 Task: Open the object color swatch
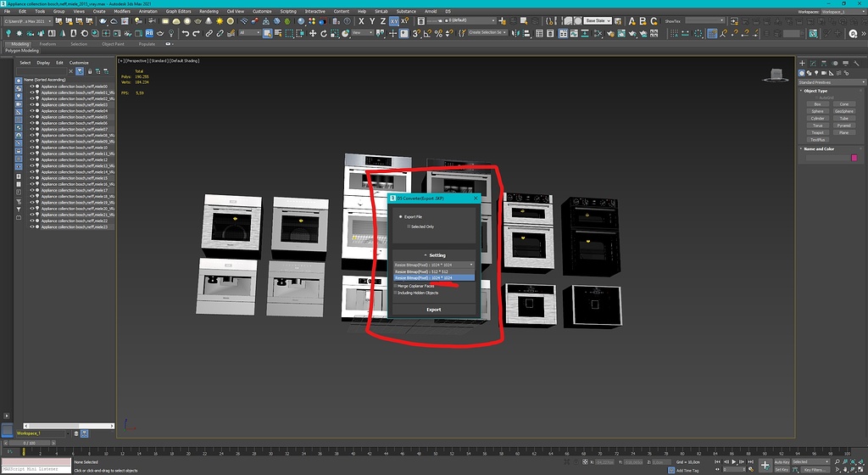[854, 158]
